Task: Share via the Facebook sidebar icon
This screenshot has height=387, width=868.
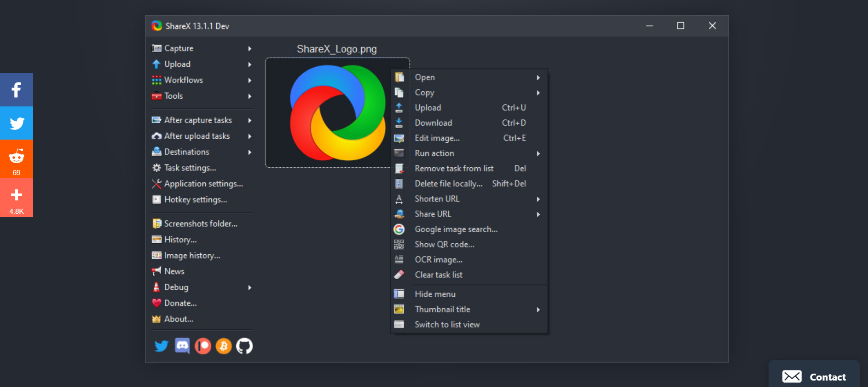Action: tap(17, 90)
